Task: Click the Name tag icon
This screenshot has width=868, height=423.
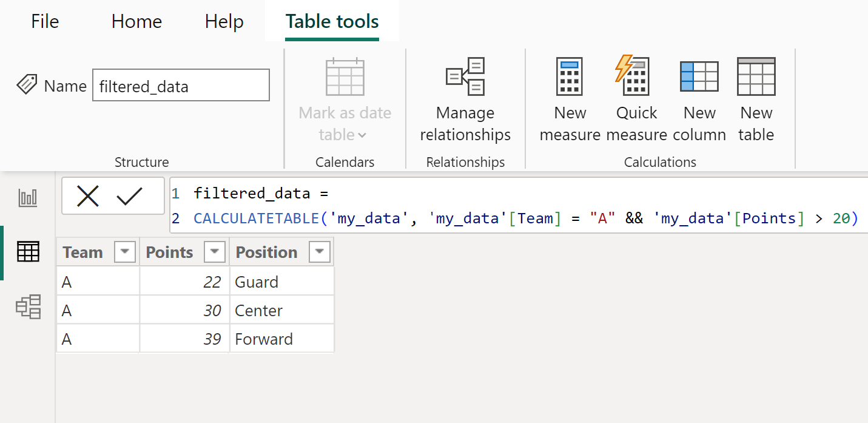Action: (27, 85)
